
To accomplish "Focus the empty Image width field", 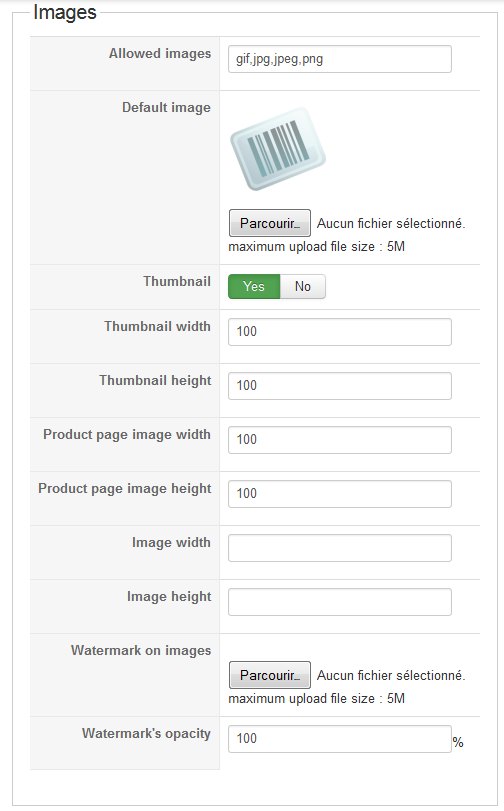I will (x=339, y=548).
